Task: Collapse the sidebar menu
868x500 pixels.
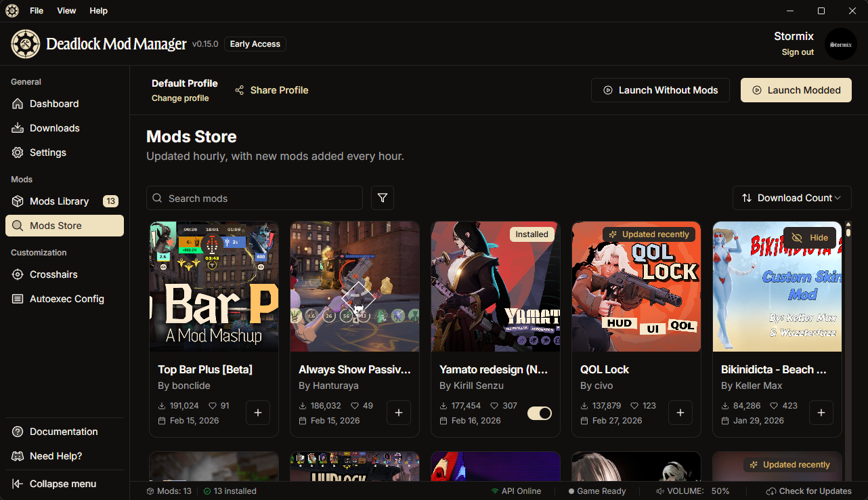Action: point(64,483)
